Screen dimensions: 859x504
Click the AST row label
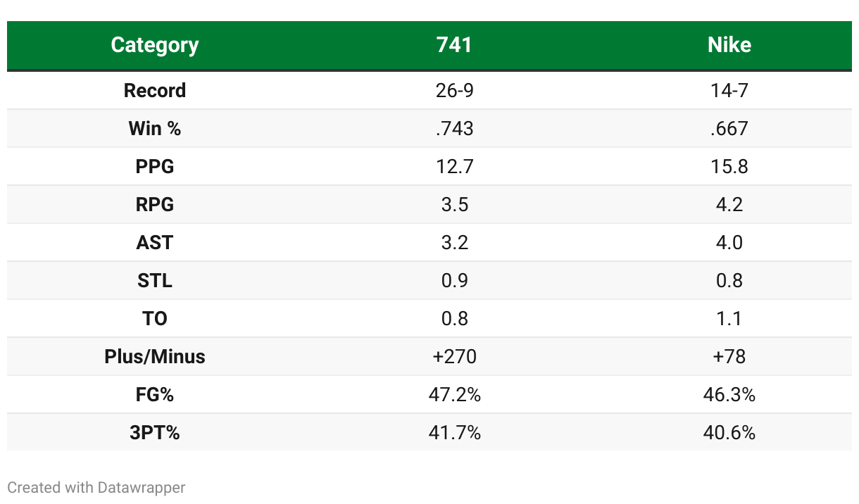(155, 243)
